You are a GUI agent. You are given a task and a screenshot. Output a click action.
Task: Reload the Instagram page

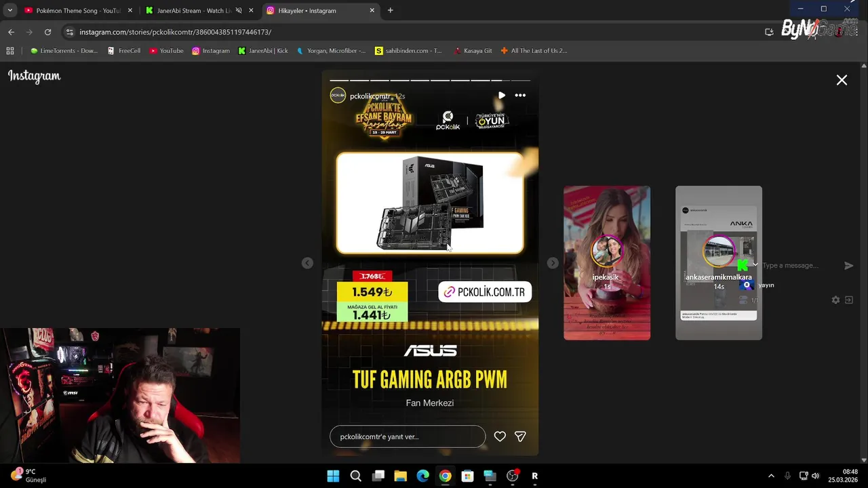pyautogui.click(x=47, y=32)
